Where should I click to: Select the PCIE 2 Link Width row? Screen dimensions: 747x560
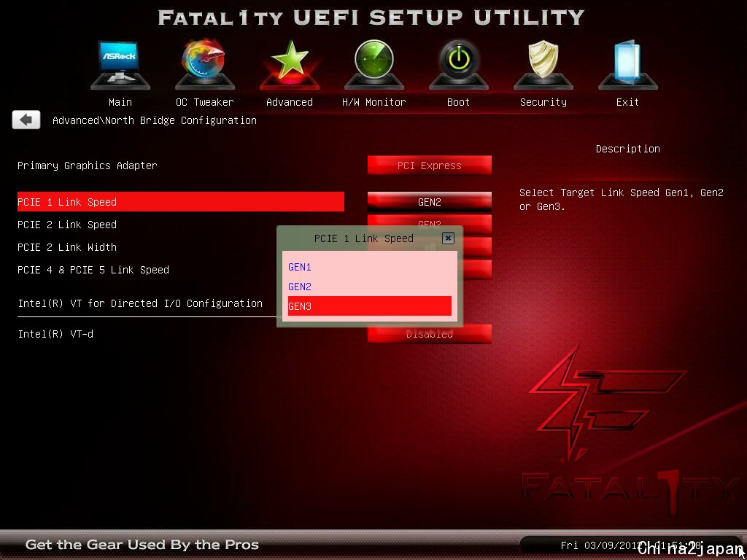point(66,247)
